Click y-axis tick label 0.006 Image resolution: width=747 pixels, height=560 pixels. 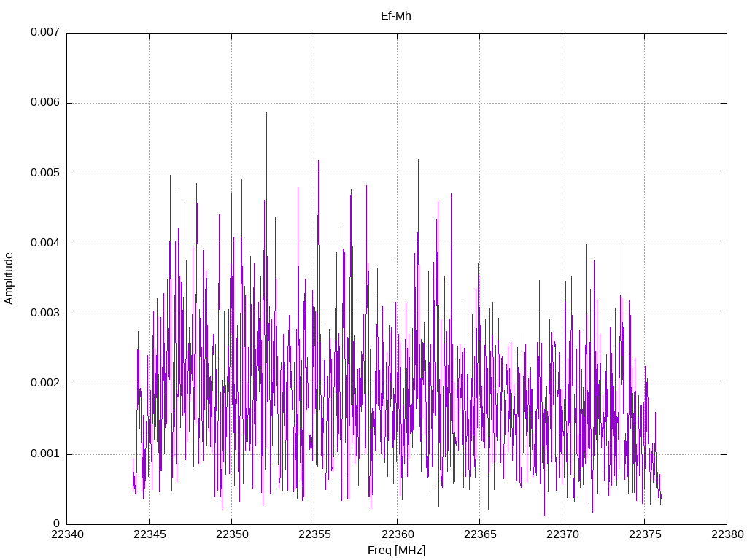45,102
